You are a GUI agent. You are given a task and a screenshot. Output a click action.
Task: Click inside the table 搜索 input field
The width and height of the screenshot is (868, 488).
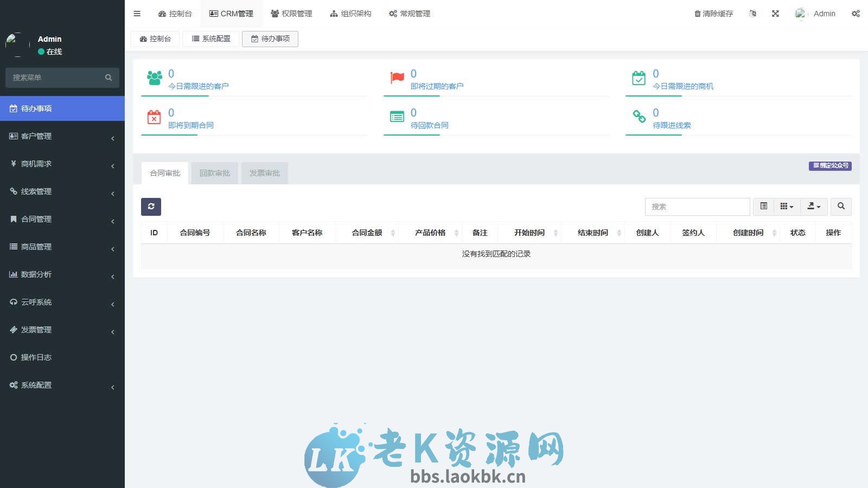pos(697,207)
